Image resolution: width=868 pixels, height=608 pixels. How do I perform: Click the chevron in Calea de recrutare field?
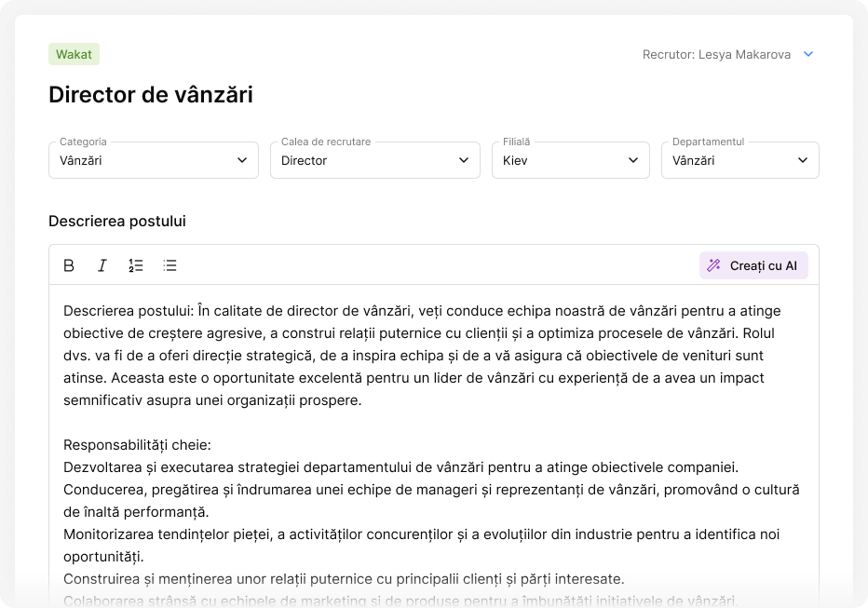(x=464, y=160)
